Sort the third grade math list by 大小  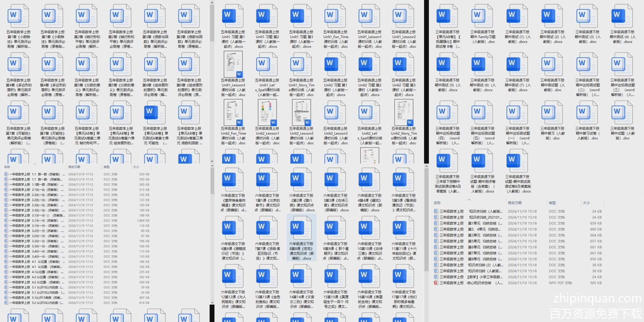click(586, 203)
